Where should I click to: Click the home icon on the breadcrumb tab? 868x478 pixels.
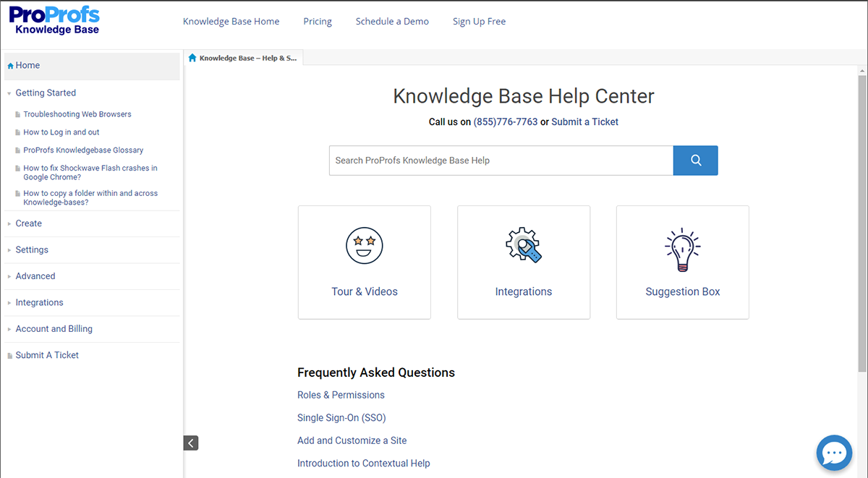tap(192, 57)
